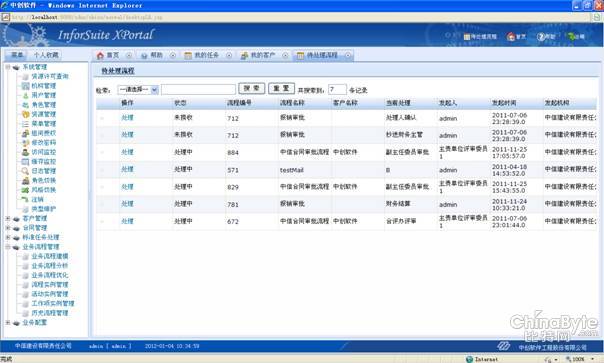Click the 首页 house icon in header
This screenshot has height=363, width=604.
pyautogui.click(x=511, y=37)
